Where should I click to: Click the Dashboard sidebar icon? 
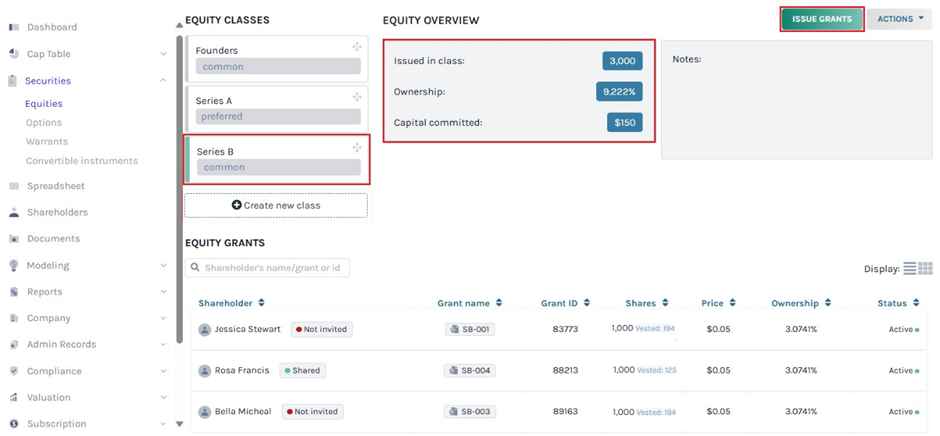[x=14, y=27]
